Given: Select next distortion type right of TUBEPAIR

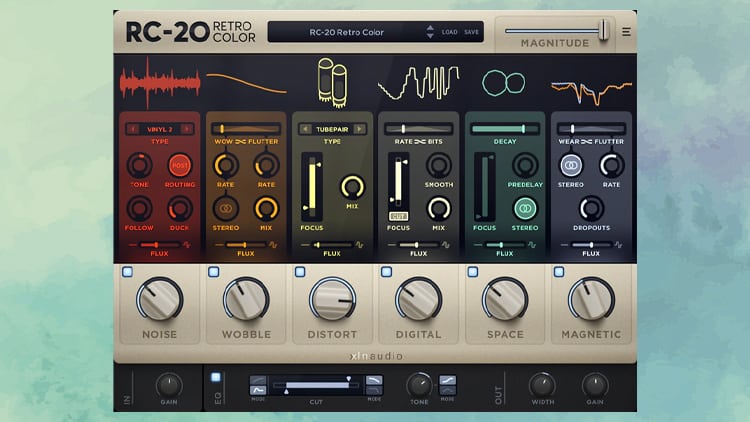Looking at the screenshot, I should (x=360, y=129).
